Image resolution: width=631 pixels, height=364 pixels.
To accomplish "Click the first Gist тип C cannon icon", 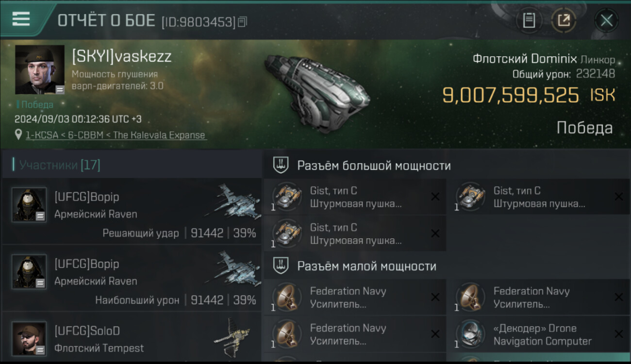I will point(286,197).
